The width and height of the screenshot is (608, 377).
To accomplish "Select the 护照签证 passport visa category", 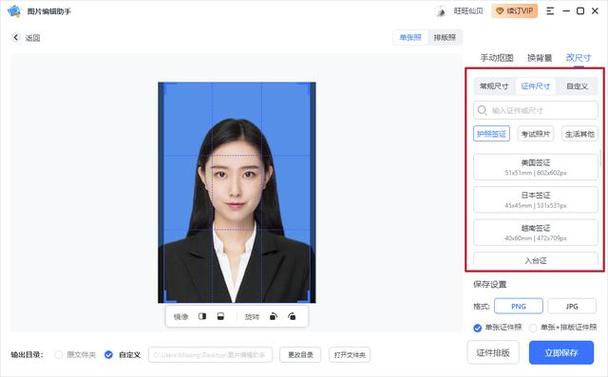I will click(x=491, y=134).
